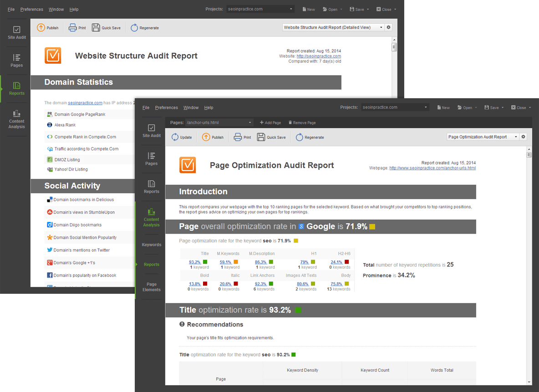Viewport: 539px width, 392px height.
Task: Click Quick Save in the Website Structure report toolbar
Action: [106, 28]
